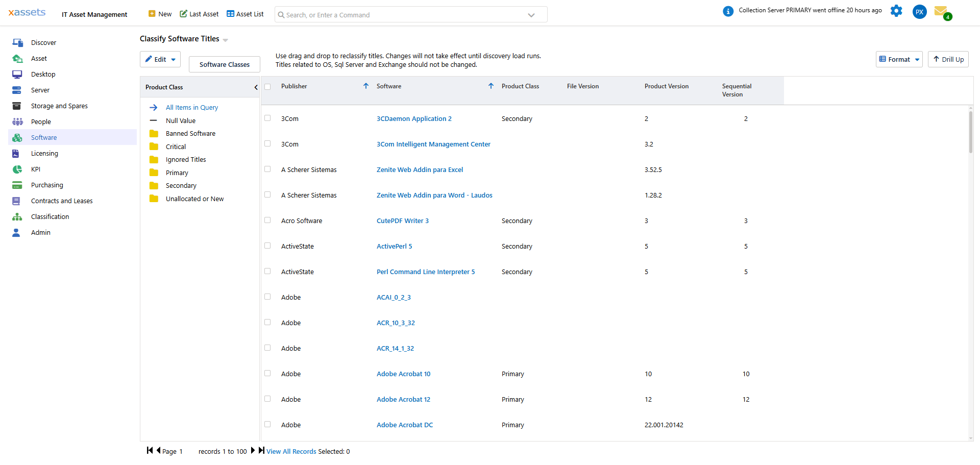The image size is (980, 465).
Task: Open the KPI section
Action: [x=35, y=169]
